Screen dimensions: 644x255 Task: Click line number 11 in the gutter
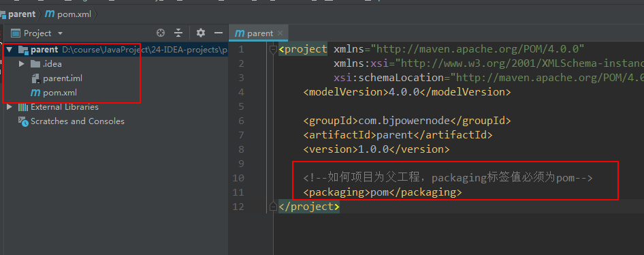pyautogui.click(x=238, y=192)
